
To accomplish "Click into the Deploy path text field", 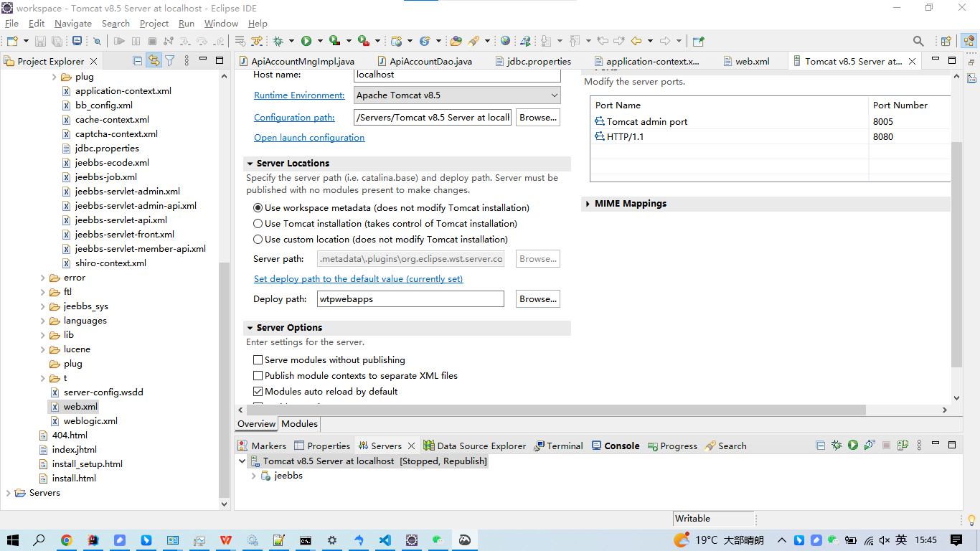I will (x=410, y=299).
